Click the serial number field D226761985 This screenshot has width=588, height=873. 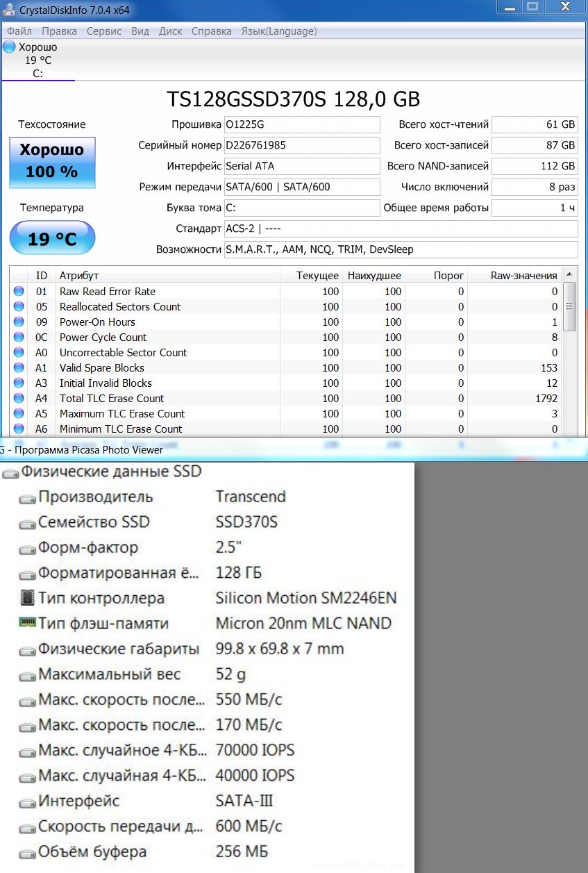point(302,145)
